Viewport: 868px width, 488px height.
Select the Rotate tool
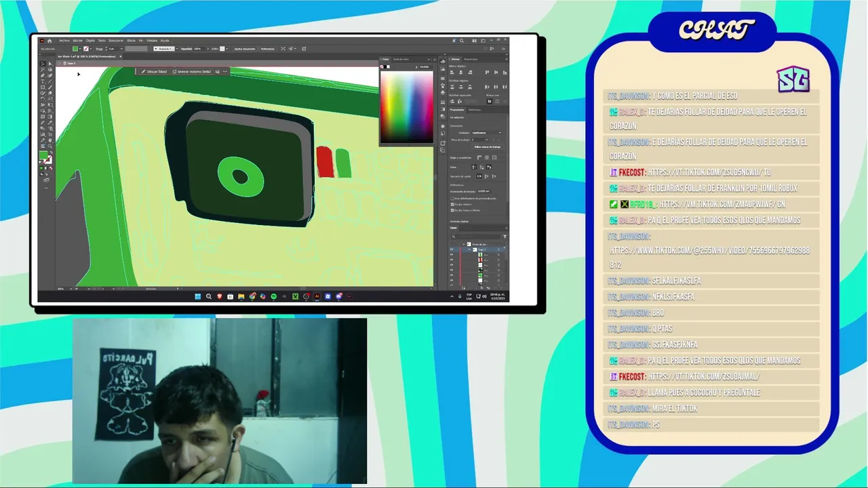(43, 99)
